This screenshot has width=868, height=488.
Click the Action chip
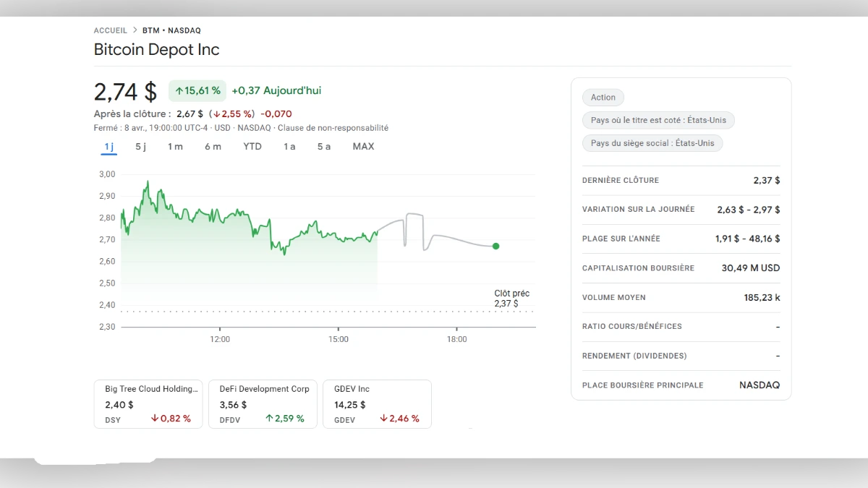pos(603,97)
